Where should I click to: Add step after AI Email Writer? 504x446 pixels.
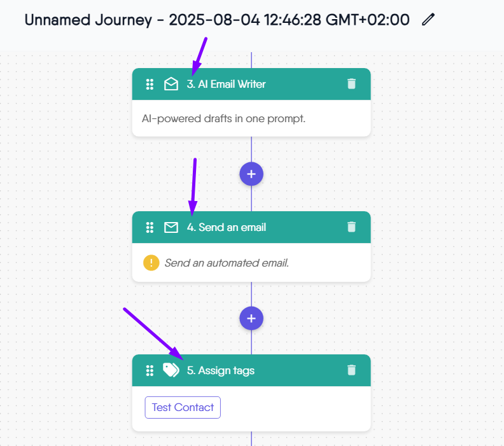tap(251, 174)
